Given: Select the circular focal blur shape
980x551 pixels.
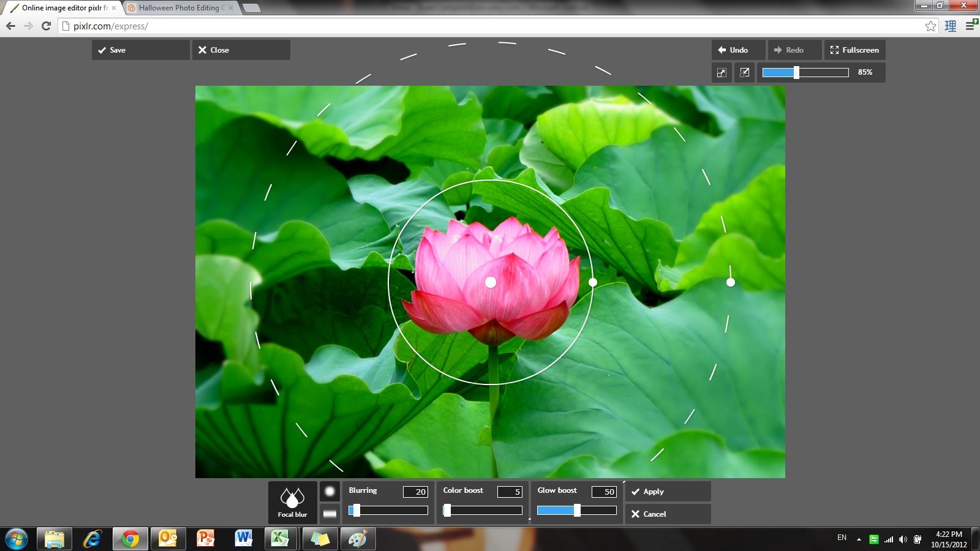Looking at the screenshot, I should pyautogui.click(x=330, y=491).
